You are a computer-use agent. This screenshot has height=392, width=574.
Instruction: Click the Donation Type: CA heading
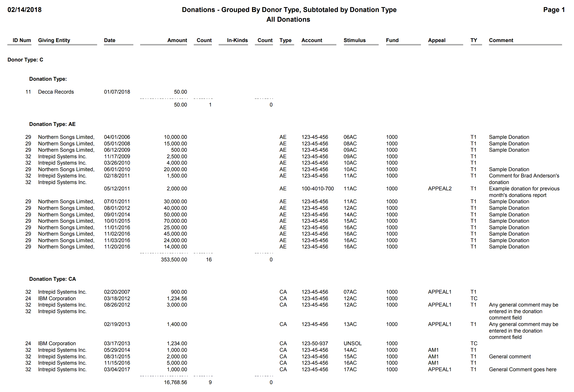click(x=52, y=279)
